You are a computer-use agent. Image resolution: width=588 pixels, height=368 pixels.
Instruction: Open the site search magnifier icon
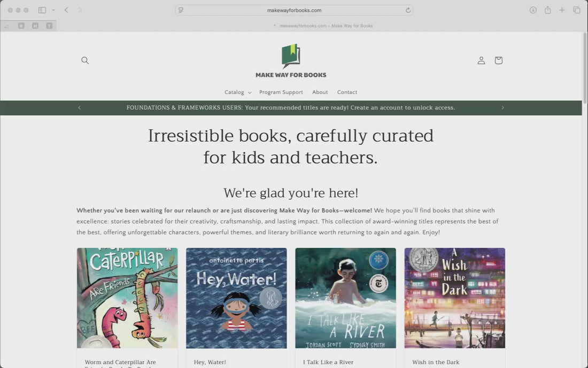coord(85,60)
